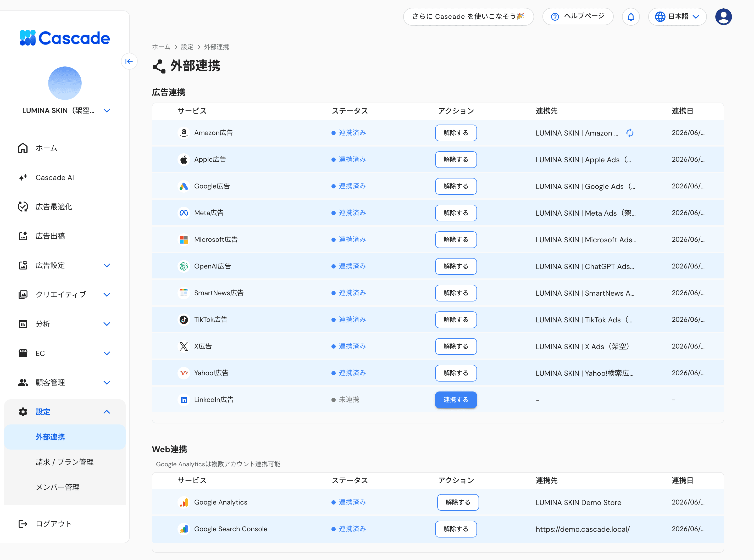Viewport: 754px width, 560px height.
Task: Open the user profile avatar menu
Action: pyautogui.click(x=723, y=16)
